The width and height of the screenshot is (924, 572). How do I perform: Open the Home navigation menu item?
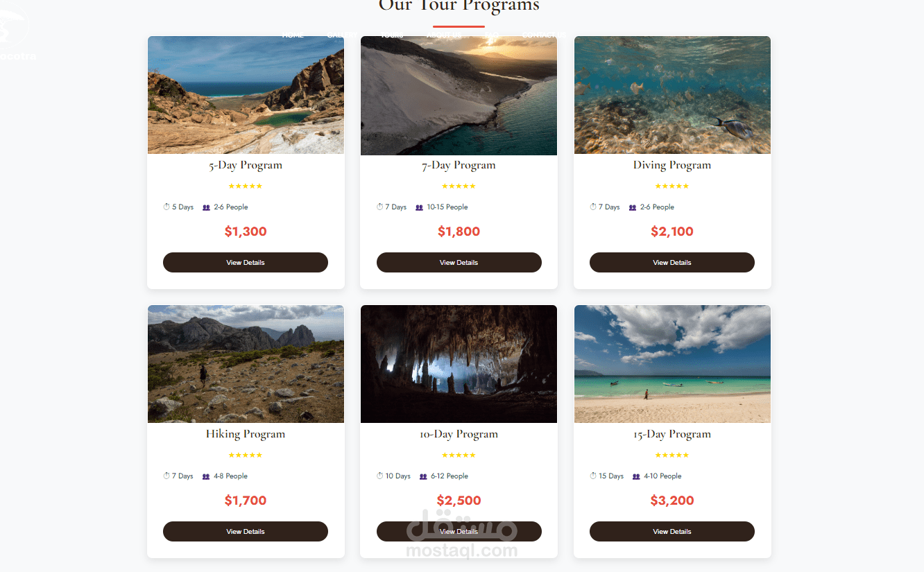pos(293,35)
